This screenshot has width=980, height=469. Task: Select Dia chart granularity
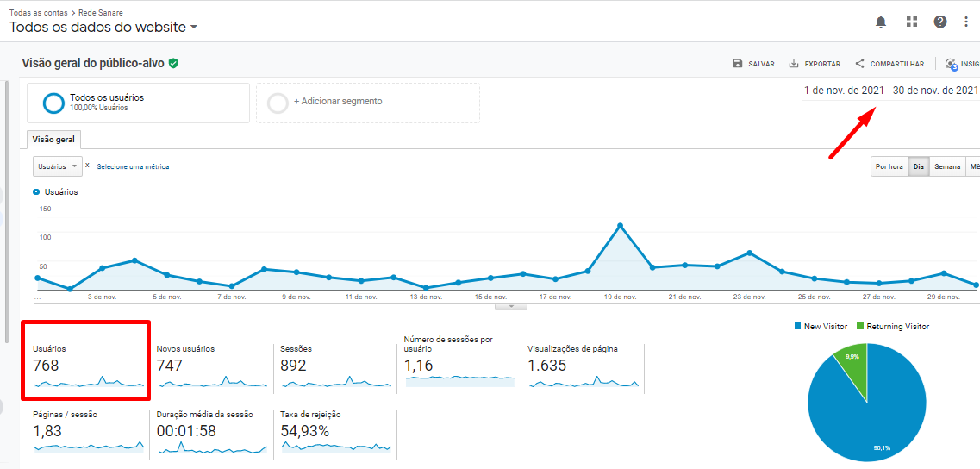click(x=919, y=166)
